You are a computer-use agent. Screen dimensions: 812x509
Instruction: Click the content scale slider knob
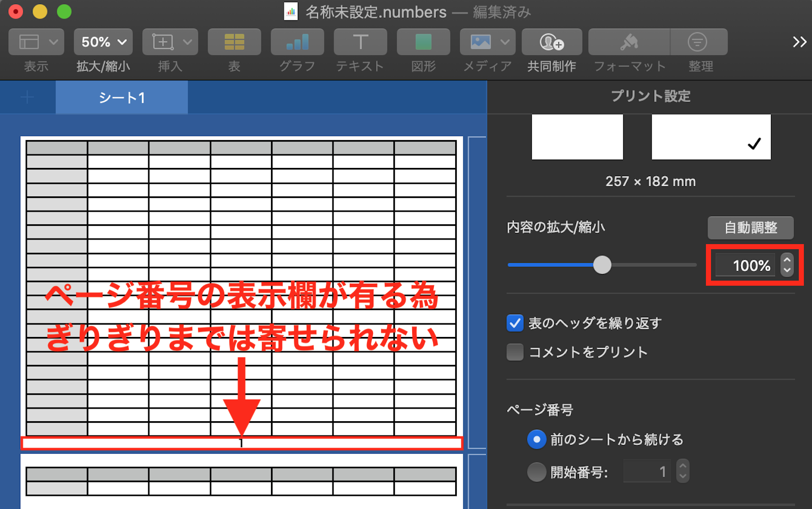(x=602, y=265)
